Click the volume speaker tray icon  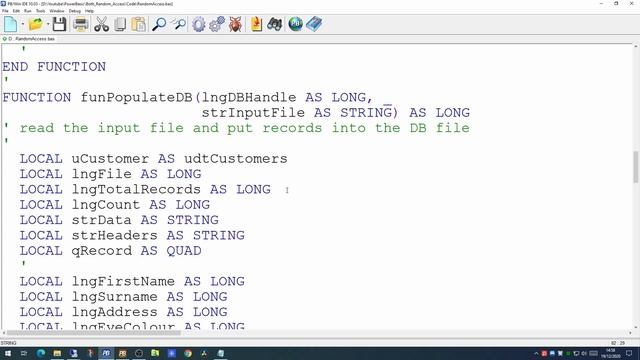584,353
